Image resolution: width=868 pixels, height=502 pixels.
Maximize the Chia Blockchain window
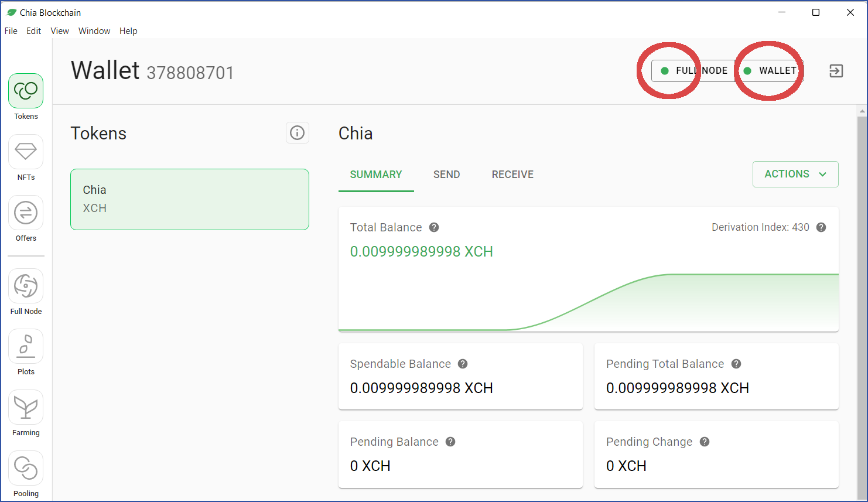(x=816, y=12)
